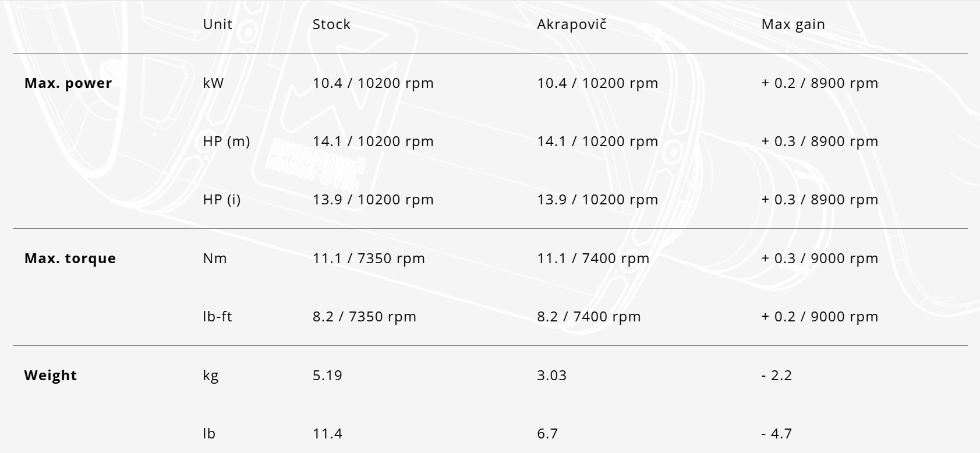Click the Weight row label
Image resolution: width=980 pixels, height=453 pixels.
51,376
